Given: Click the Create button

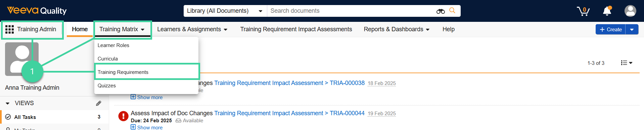Looking at the screenshot, I should pyautogui.click(x=610, y=30).
